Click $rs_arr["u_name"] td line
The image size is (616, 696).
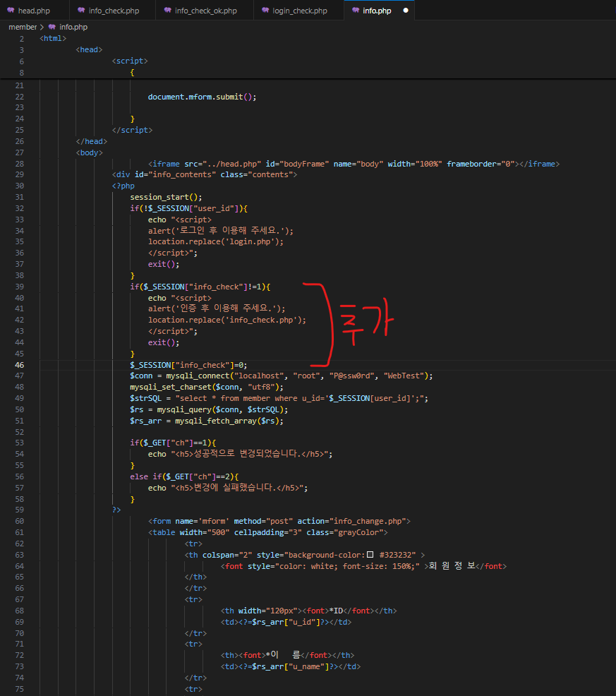291,666
